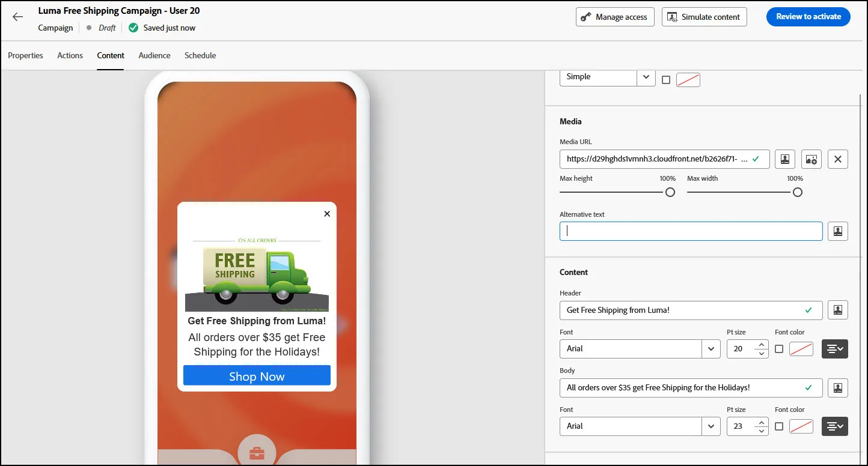Open header text alignment menu
Screen dimensions: 868x466
click(x=835, y=349)
